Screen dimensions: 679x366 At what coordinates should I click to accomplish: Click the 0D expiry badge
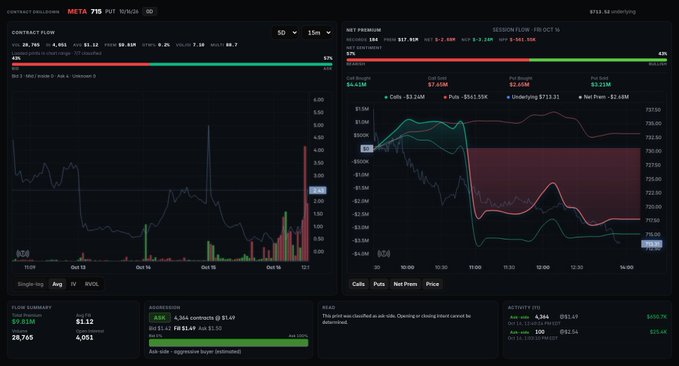coord(149,12)
